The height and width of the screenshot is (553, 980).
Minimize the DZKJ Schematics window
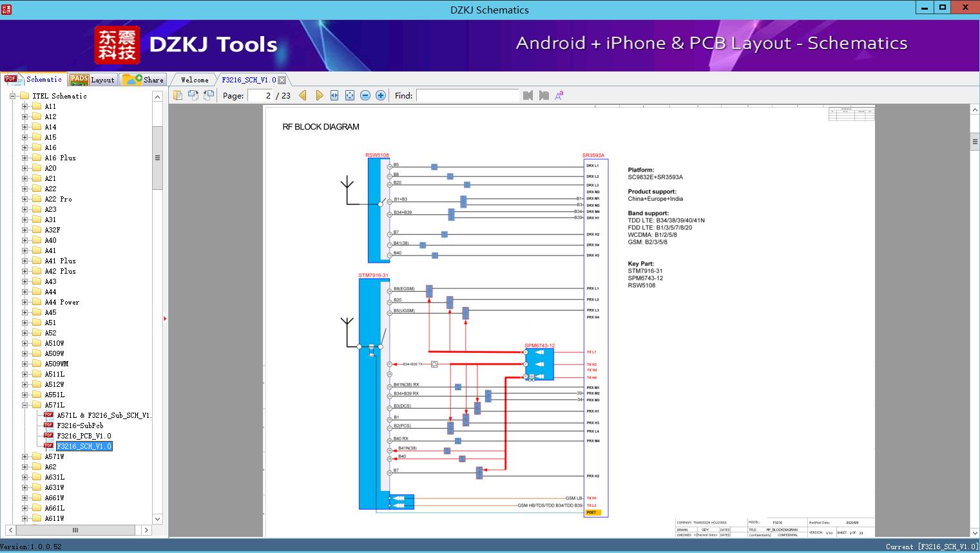point(925,8)
